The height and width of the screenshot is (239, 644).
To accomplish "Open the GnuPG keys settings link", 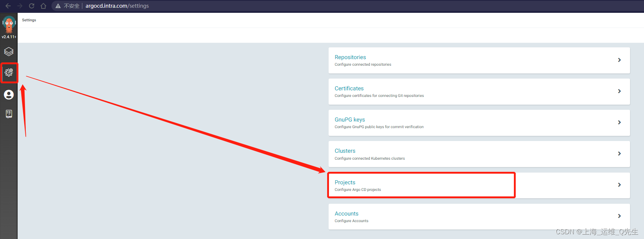I will pyautogui.click(x=350, y=120).
